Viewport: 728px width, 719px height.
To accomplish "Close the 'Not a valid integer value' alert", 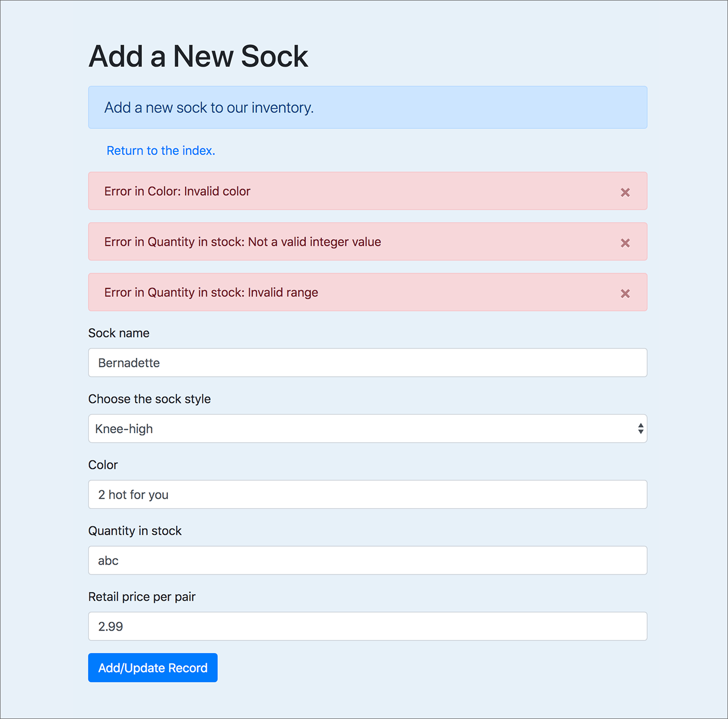I will pos(625,243).
